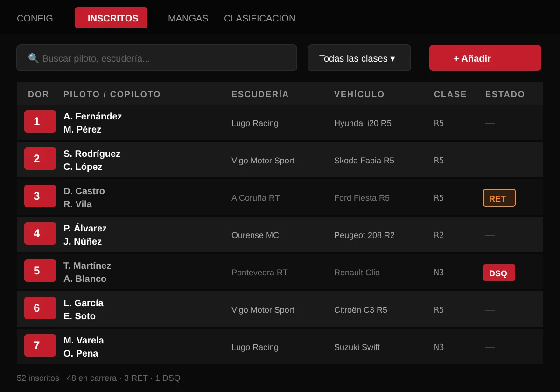This screenshot has height=392, width=560.
Task: Click N3 class in M. Varela row
Action: pos(439,347)
